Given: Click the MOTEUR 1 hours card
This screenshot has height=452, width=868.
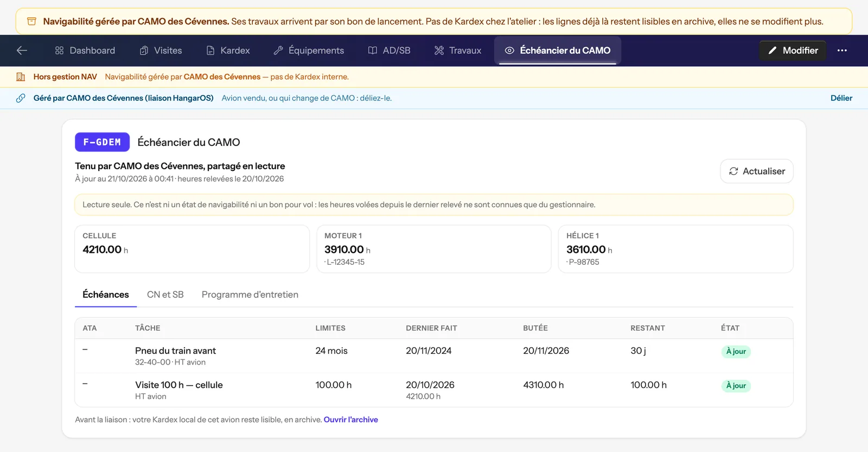Looking at the screenshot, I should pos(434,249).
